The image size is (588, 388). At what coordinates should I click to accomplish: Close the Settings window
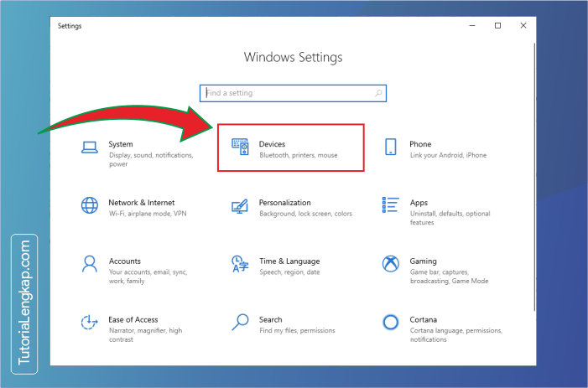523,25
